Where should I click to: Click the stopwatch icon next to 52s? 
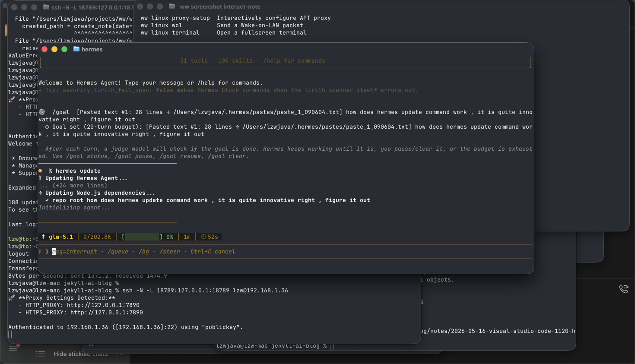tap(203, 237)
